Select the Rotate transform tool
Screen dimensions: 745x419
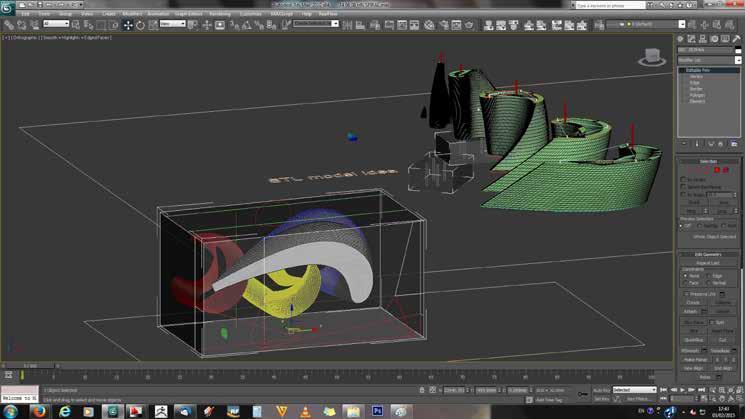(x=140, y=25)
